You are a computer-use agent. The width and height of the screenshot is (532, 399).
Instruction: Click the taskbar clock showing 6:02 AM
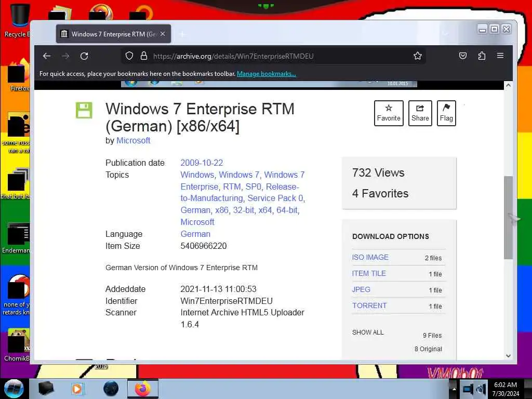(506, 389)
